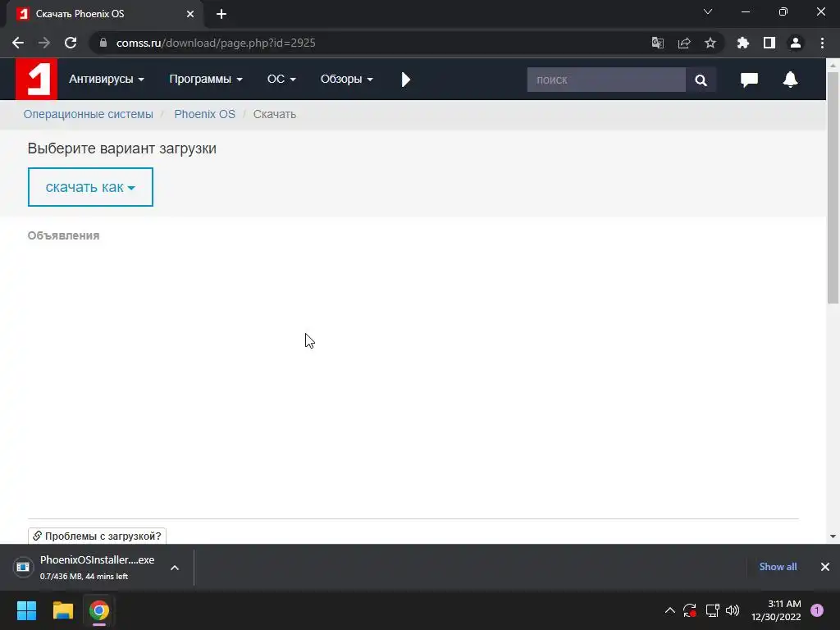Open the notification count badge

pos(817,610)
